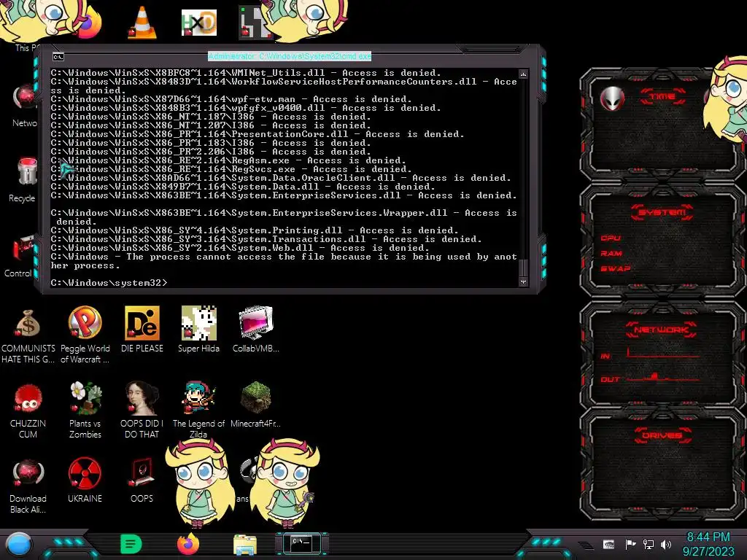The height and width of the screenshot is (560, 747).
Task: Launch Firefox from the taskbar
Action: 188,544
